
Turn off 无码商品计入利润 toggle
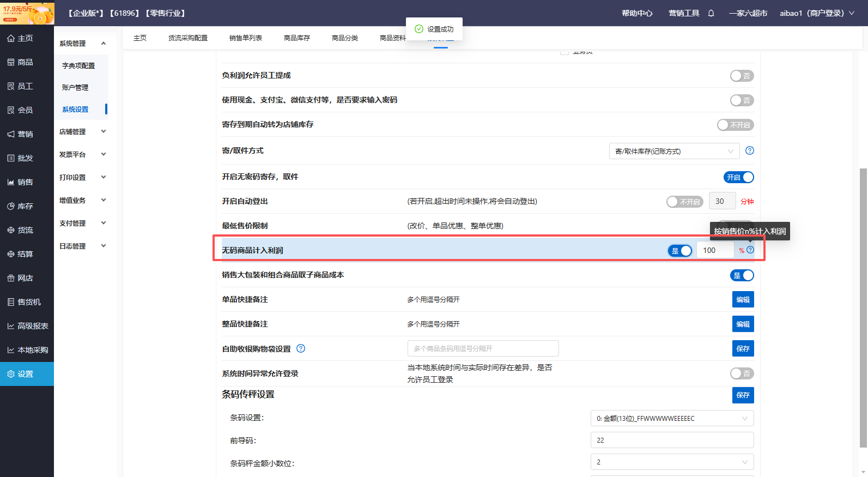(680, 250)
